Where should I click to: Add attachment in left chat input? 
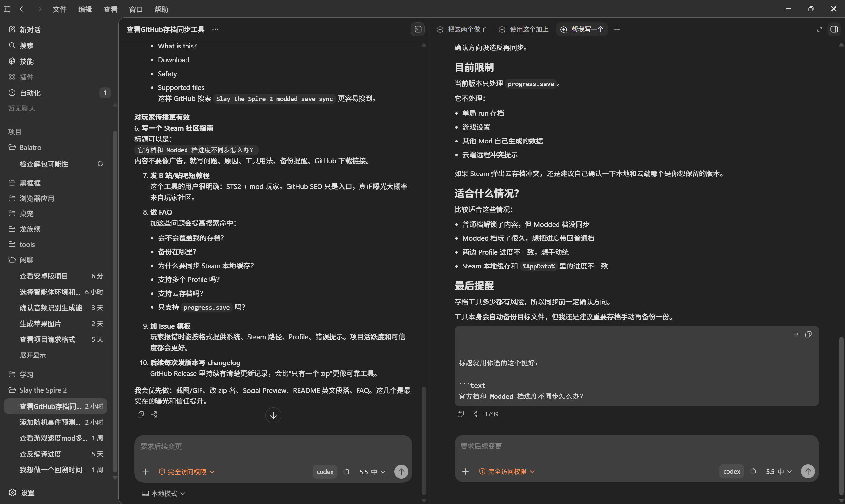click(x=146, y=472)
